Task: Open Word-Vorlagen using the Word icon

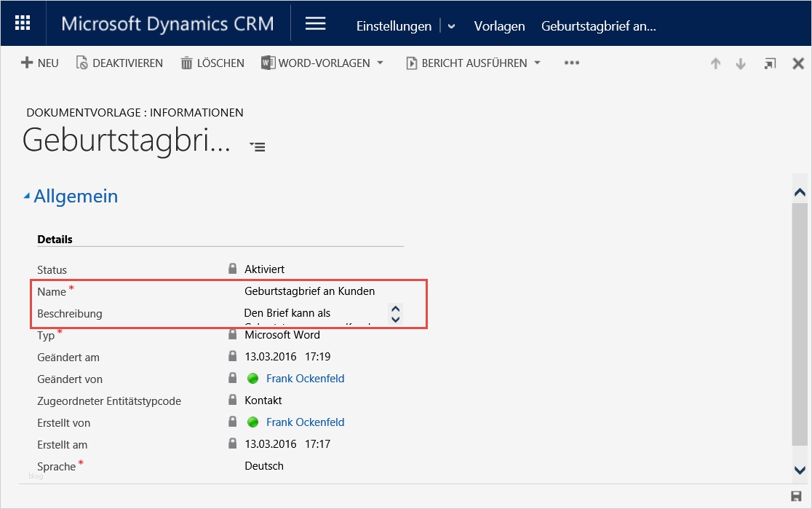Action: point(268,63)
